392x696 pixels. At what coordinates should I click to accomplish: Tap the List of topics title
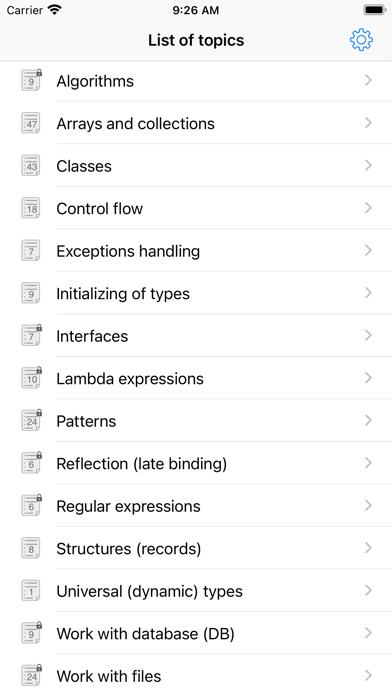click(196, 40)
